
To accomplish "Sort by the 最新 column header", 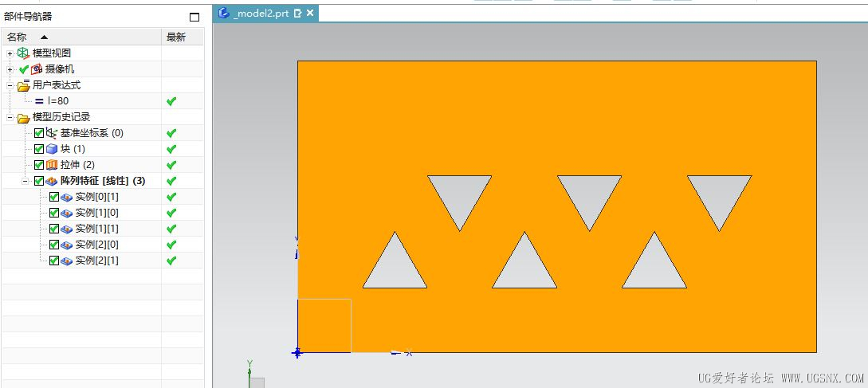I will (182, 37).
